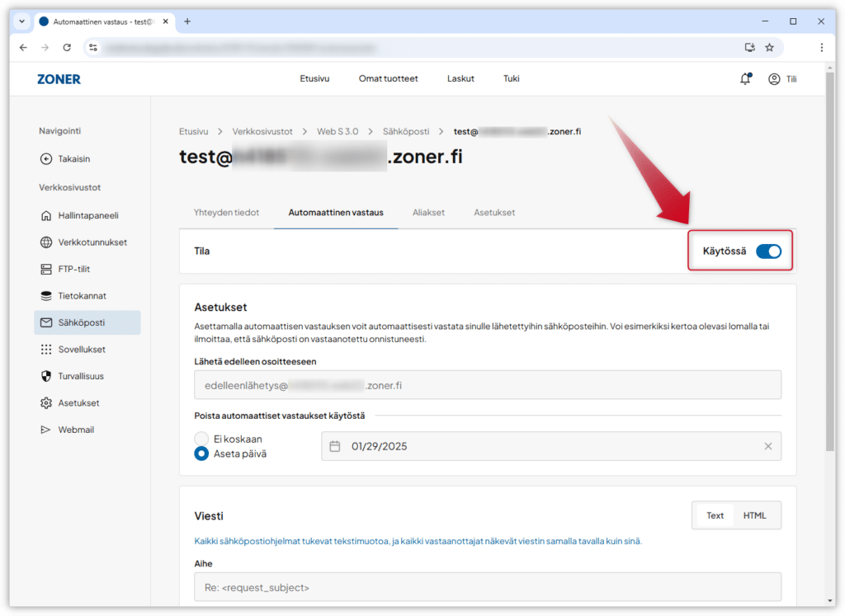Launch Webmail from sidebar
The image size is (845, 616).
tap(74, 430)
